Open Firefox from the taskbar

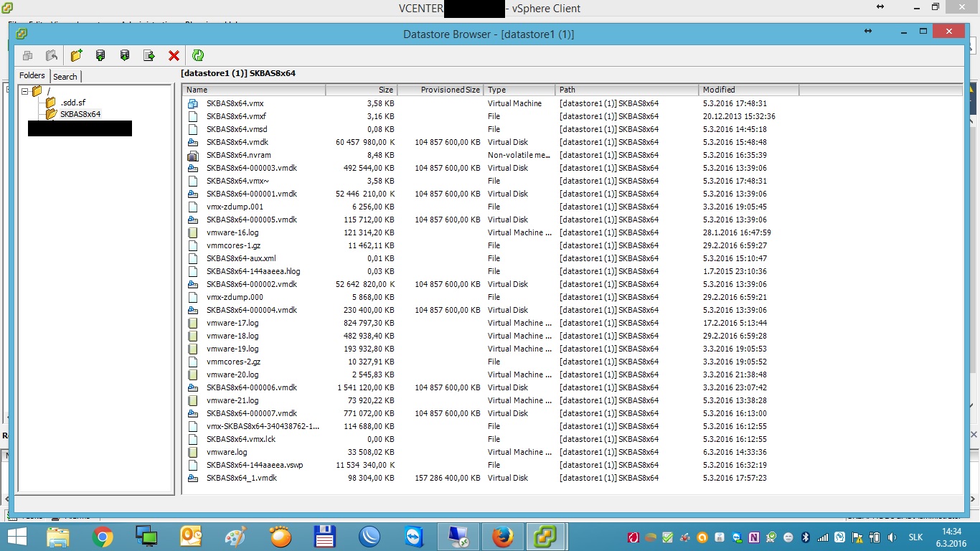click(503, 537)
